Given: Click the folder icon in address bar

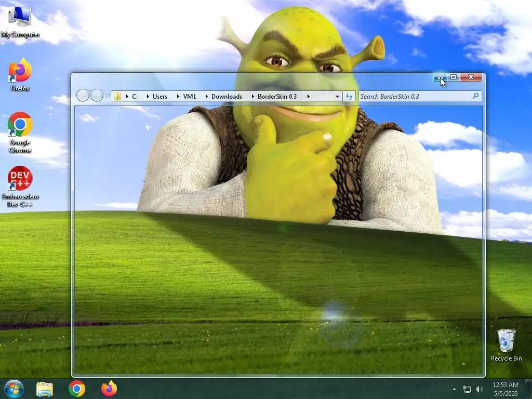Looking at the screenshot, I should 117,96.
